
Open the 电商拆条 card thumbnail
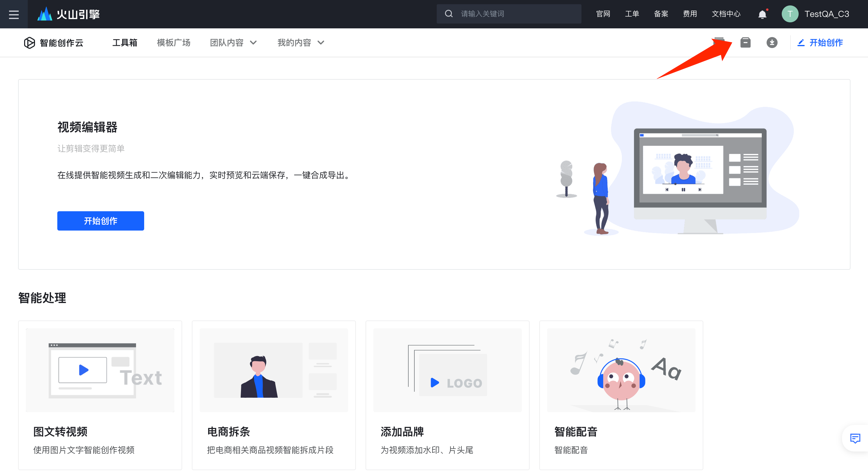click(274, 370)
